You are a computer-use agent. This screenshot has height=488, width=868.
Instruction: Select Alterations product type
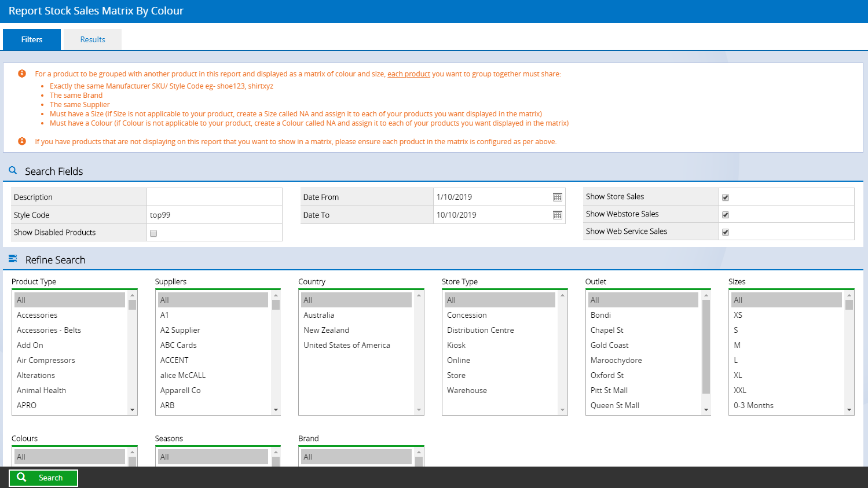tap(69, 375)
